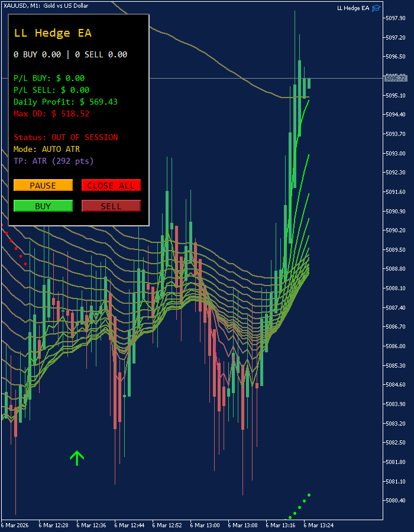414x532 pixels.
Task: Click the P/L BUY: $ 0.00 line
Action: 49,79
